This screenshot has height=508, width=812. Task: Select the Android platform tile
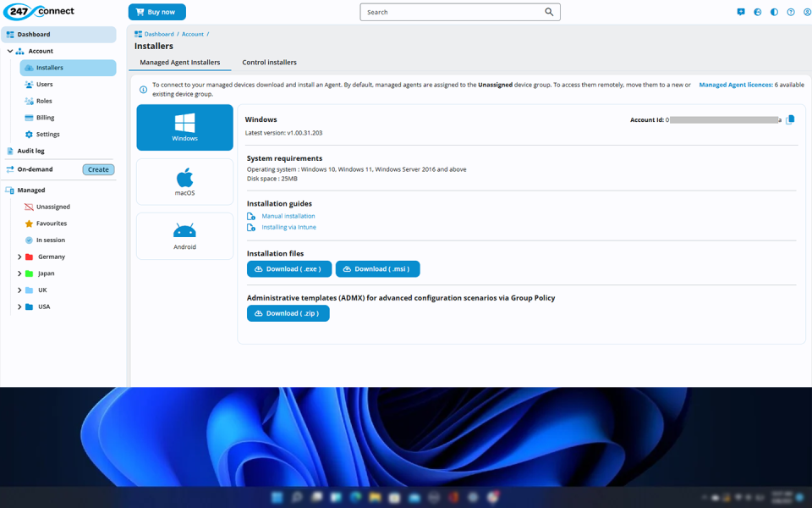click(184, 235)
